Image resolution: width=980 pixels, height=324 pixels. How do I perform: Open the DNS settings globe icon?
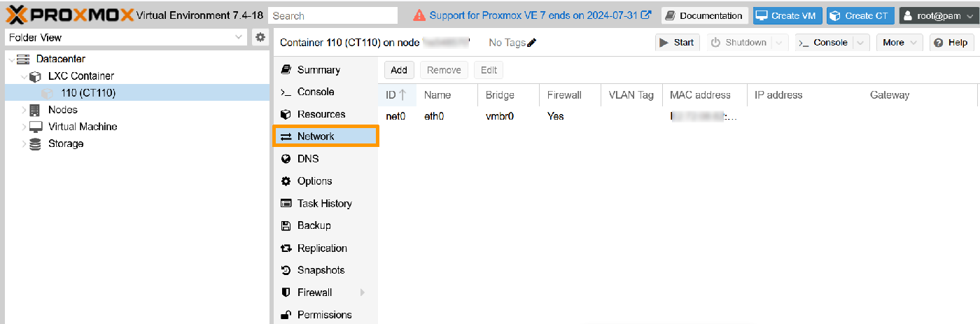click(x=286, y=159)
